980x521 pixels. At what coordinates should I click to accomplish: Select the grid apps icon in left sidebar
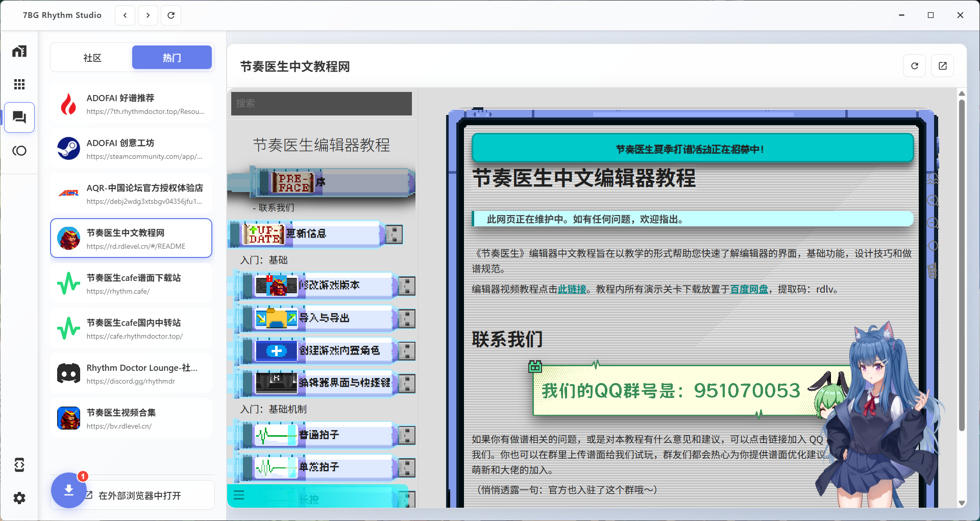[x=19, y=84]
